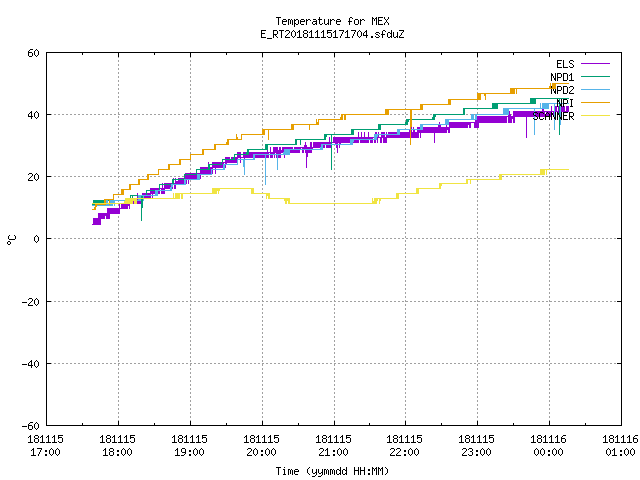
Task: Click the y-axis label 40
Action: coord(33,115)
